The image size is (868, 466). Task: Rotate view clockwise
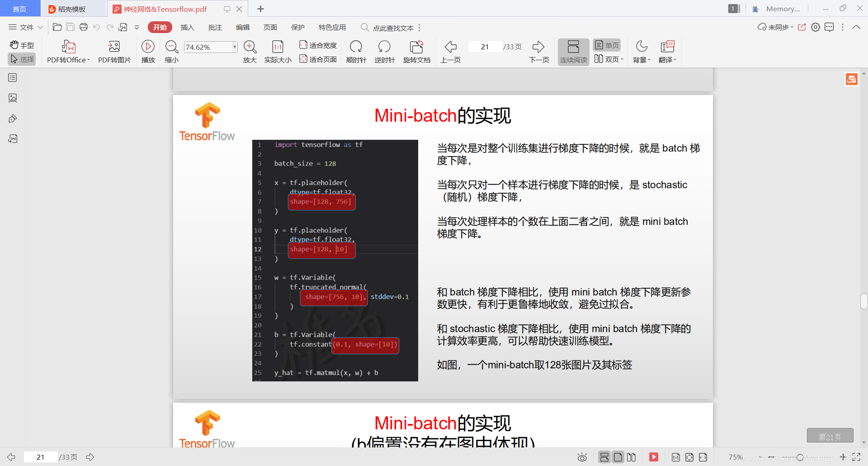[356, 52]
